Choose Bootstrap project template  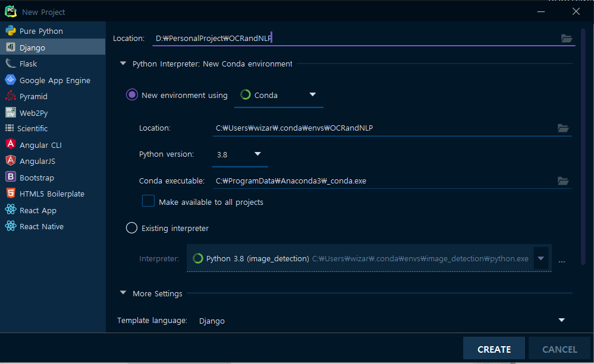(x=53, y=178)
